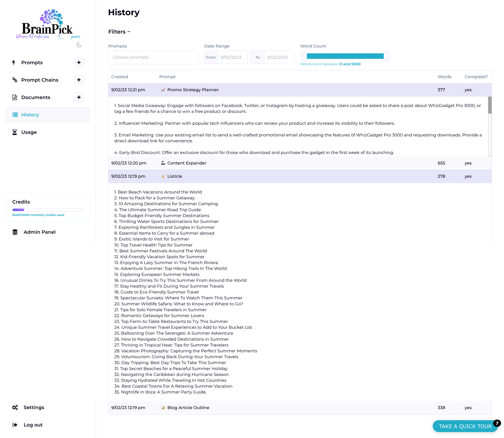This screenshot has width=504, height=438.
Task: Add a new prompt via plus icon
Action: click(79, 63)
